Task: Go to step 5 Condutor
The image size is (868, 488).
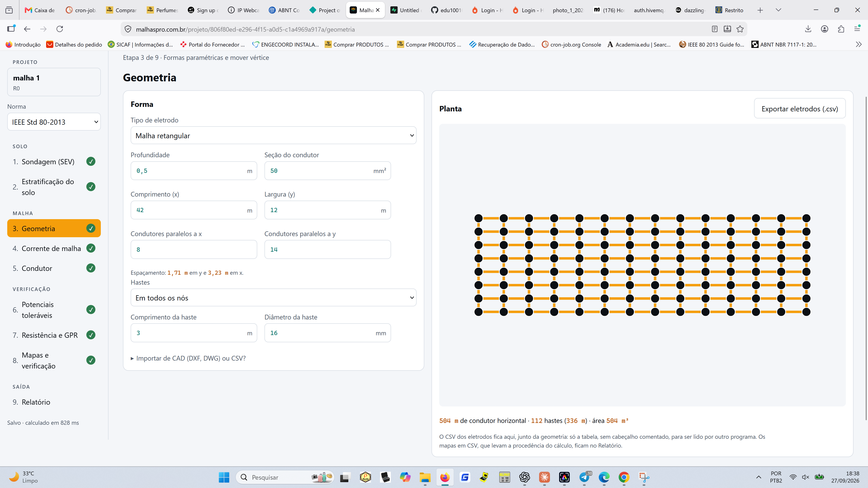Action: pos(54,268)
